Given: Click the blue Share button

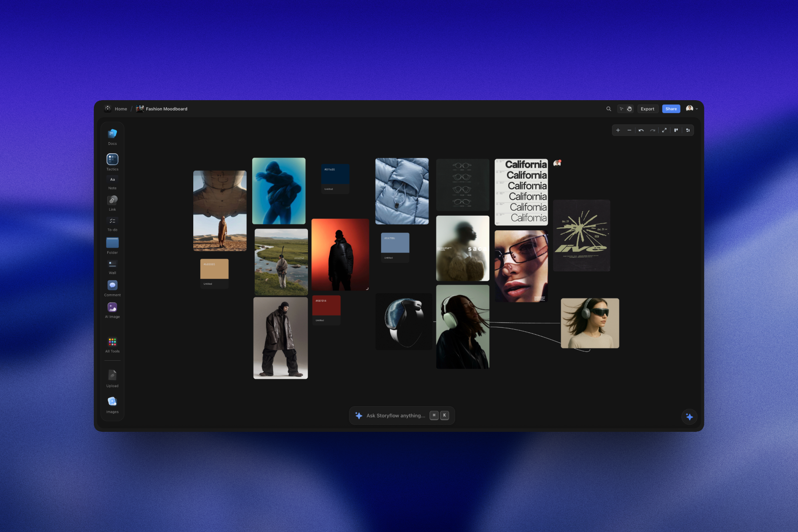Looking at the screenshot, I should click(671, 109).
